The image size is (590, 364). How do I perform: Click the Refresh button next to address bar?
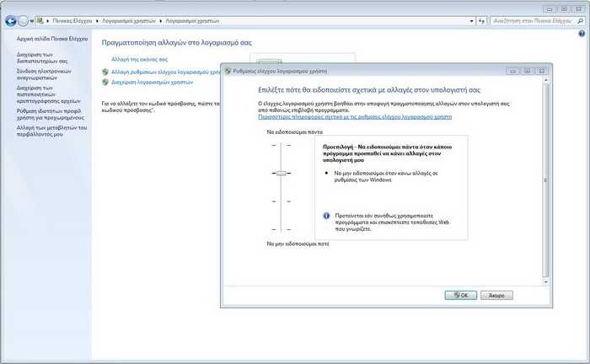coord(481,21)
